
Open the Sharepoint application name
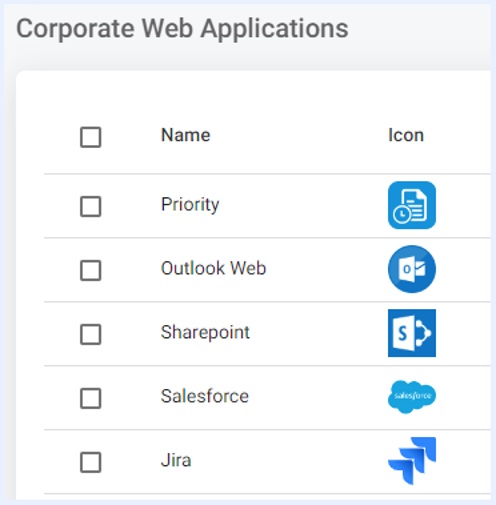click(205, 333)
